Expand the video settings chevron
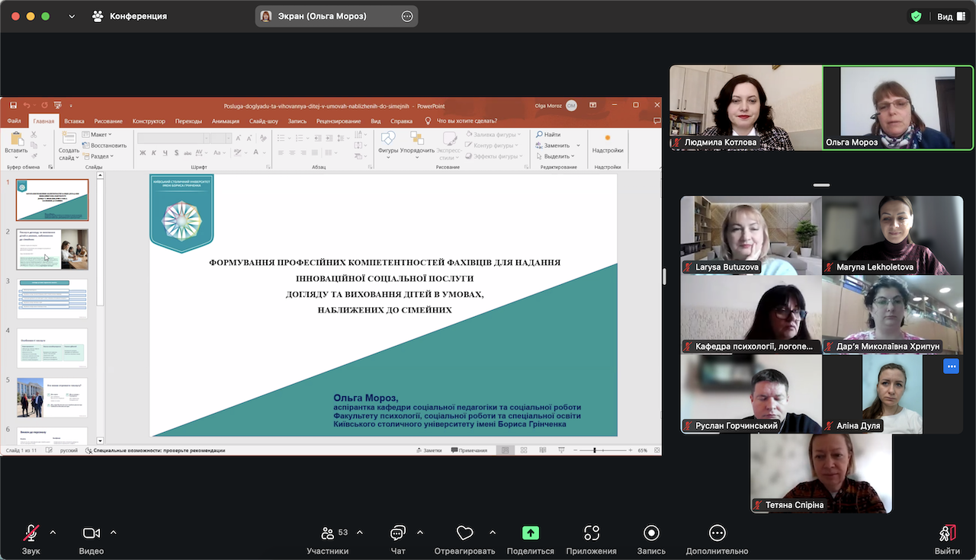This screenshot has width=976, height=560. pos(114,533)
